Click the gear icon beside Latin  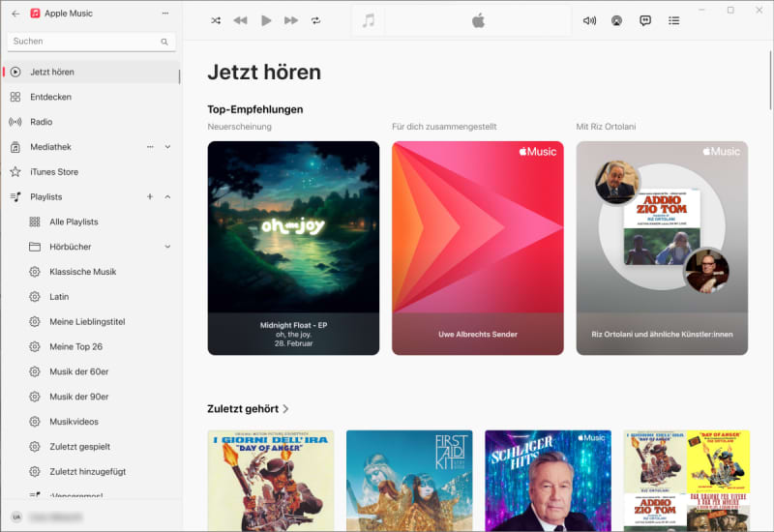click(x=35, y=297)
